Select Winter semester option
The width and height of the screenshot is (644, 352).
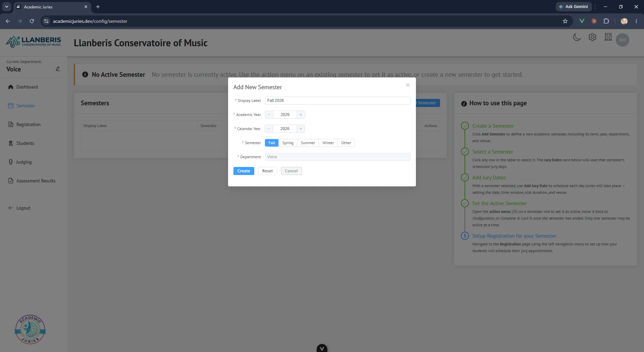[328, 143]
